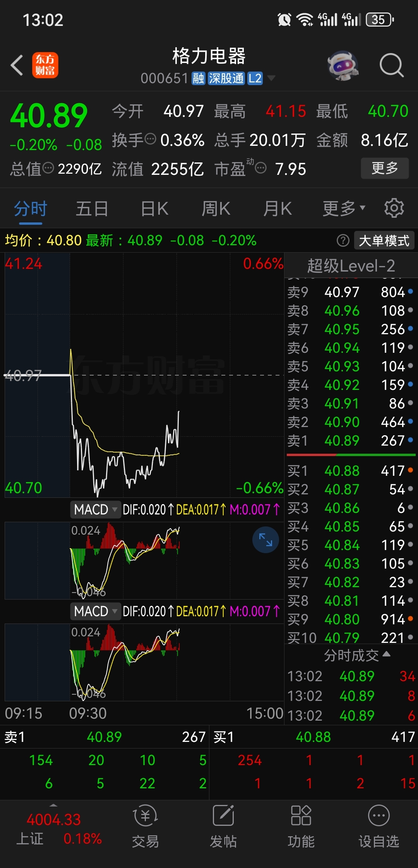This screenshot has height=868, width=418.
Task: Switch to 分时 tab
Action: point(31,209)
